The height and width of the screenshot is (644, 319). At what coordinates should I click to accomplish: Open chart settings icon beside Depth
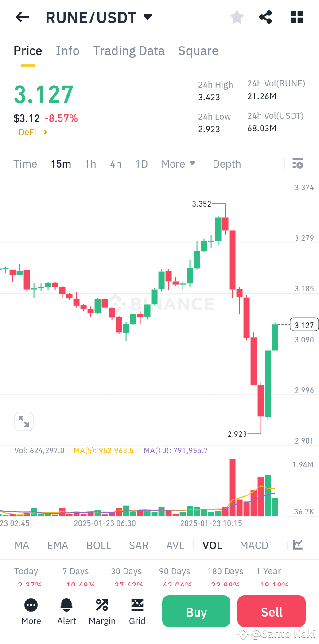[297, 164]
